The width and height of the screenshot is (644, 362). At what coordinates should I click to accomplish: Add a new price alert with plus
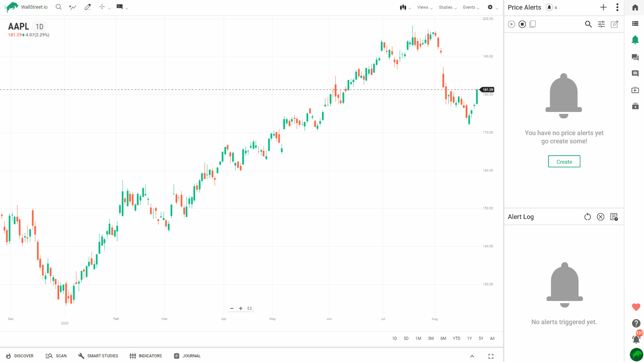603,7
